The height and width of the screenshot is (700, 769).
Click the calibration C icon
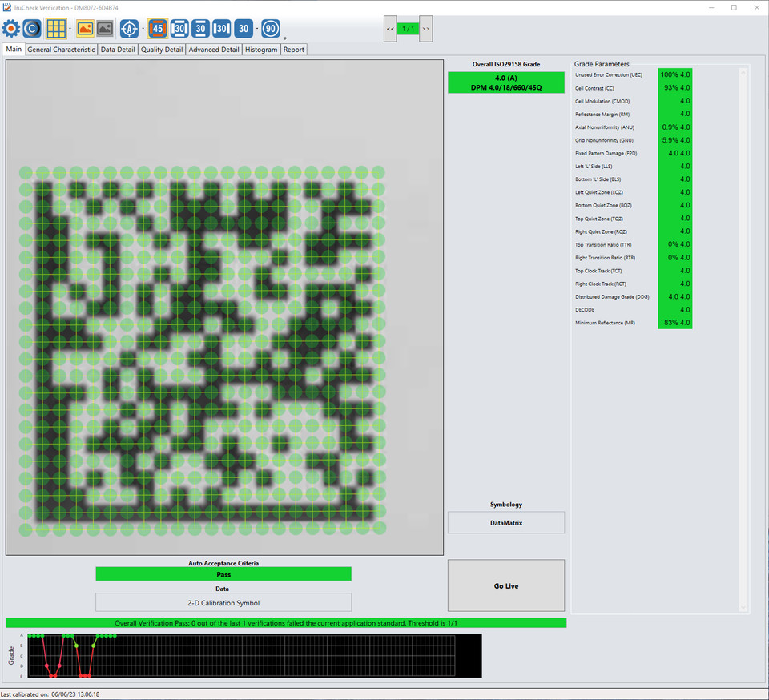tap(32, 28)
